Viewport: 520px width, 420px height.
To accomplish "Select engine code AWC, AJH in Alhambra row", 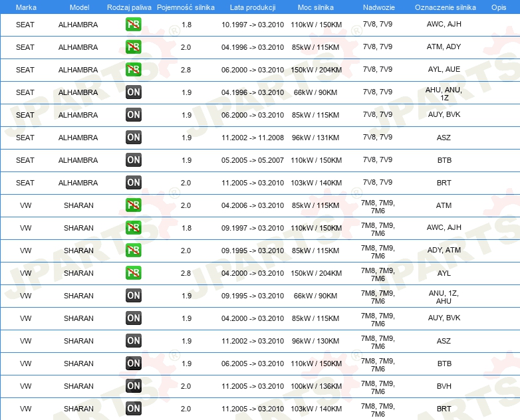I will click(444, 24).
